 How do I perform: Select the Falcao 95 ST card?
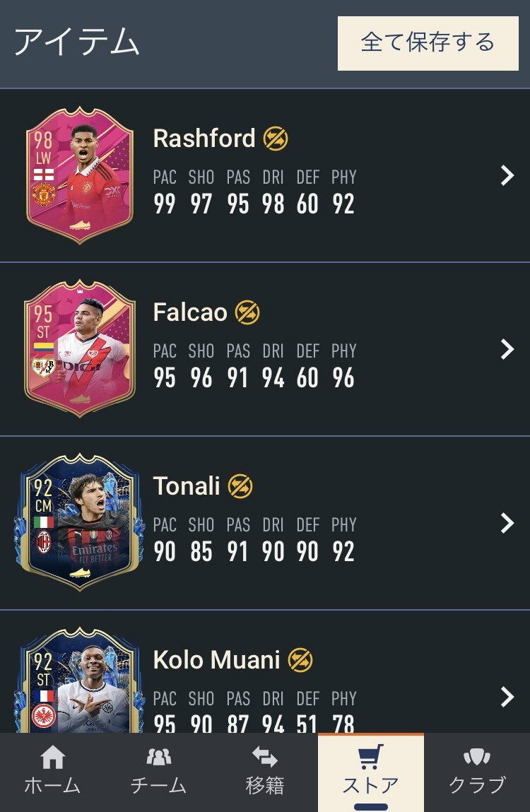point(80,349)
